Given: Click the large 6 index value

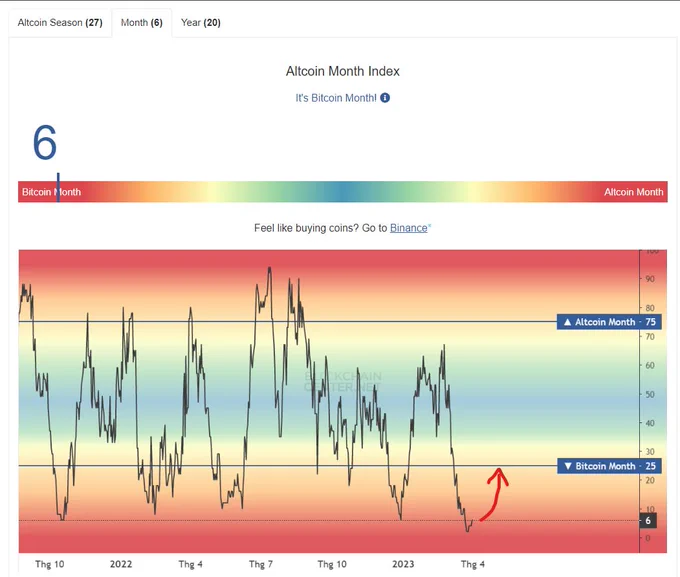Looking at the screenshot, I should click(x=45, y=142).
